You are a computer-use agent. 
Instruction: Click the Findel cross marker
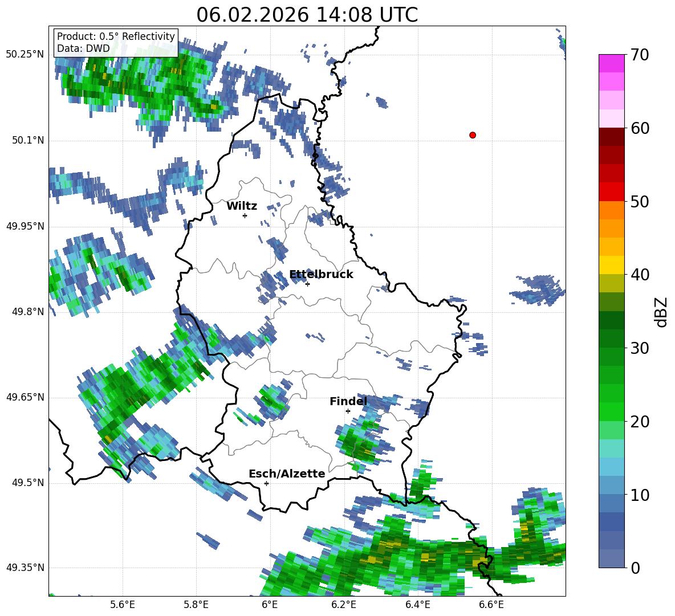348,411
